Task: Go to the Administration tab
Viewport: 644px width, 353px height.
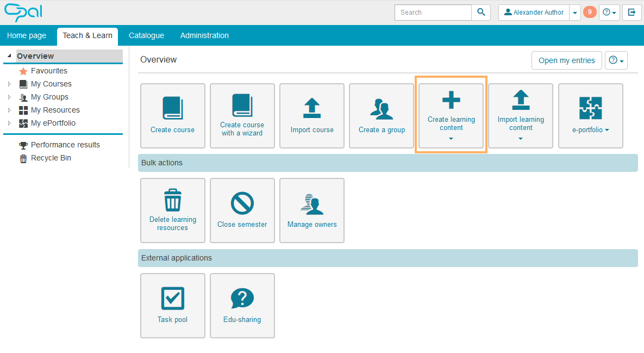Action: click(204, 35)
